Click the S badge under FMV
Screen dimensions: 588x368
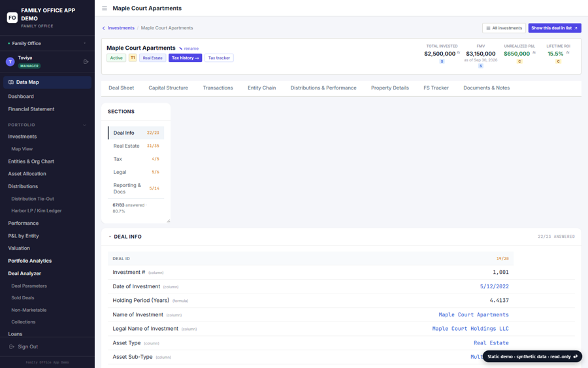pyautogui.click(x=481, y=66)
